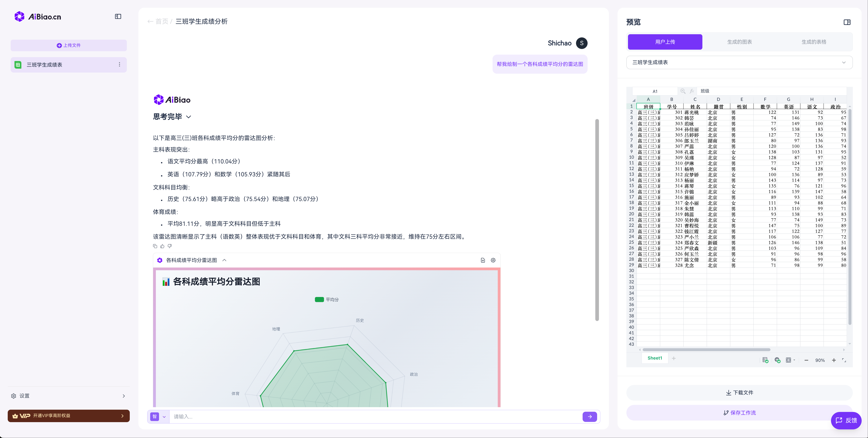The image size is (868, 438).
Task: Select column F header
Action: (765, 99)
